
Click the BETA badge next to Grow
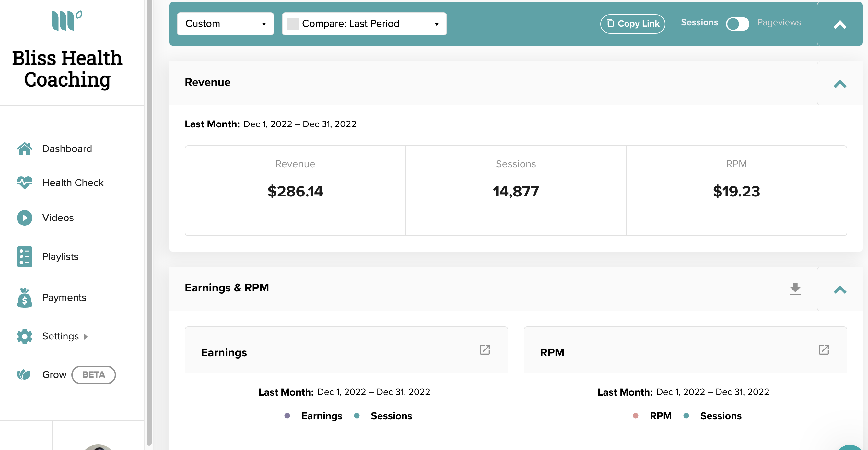click(94, 375)
